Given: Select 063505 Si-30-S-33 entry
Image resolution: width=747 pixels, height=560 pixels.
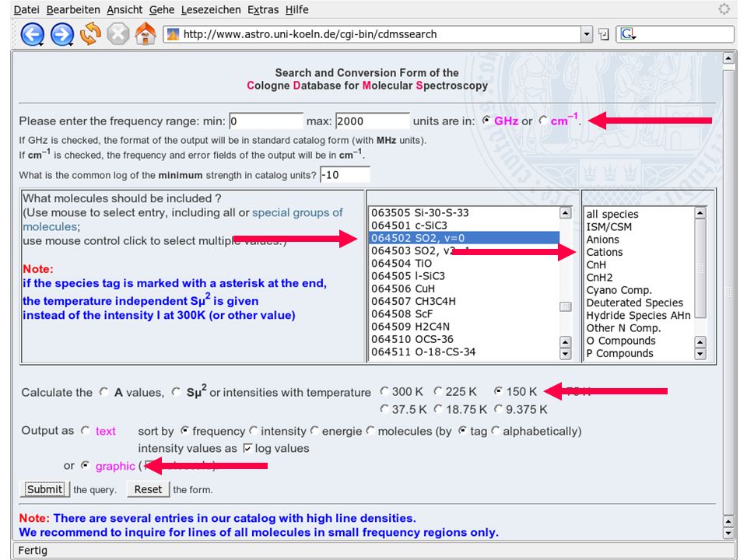Looking at the screenshot, I should click(464, 212).
